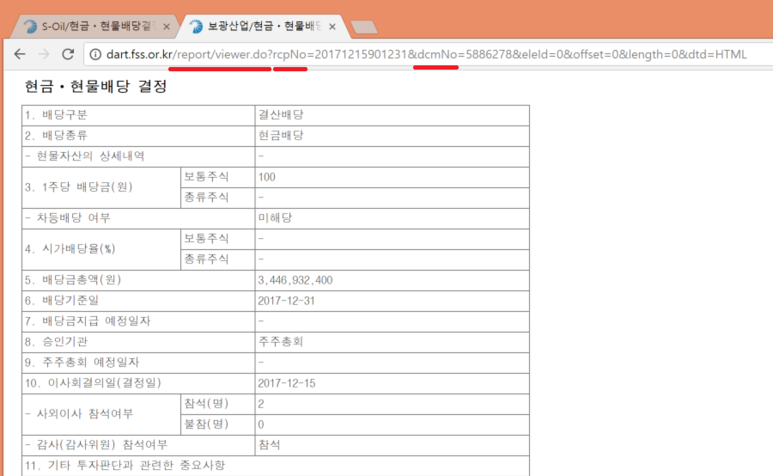Screen dimensions: 773x476
Task: Click the 4. 시가배당율(%) label
Action: click(70, 249)
